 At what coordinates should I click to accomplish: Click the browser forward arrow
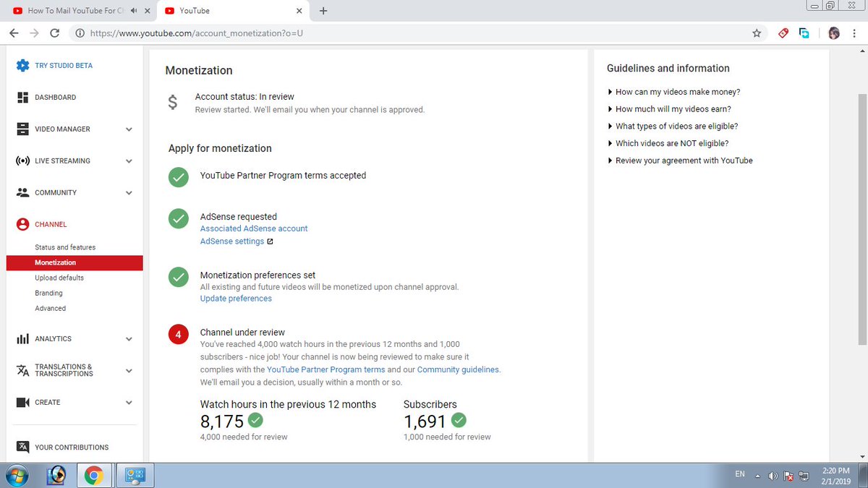pyautogui.click(x=34, y=33)
